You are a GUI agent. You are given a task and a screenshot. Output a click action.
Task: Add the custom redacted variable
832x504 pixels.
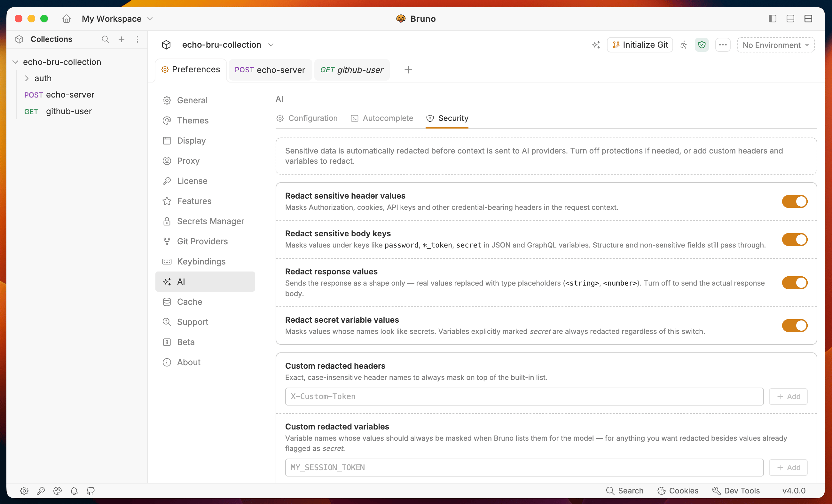tap(788, 467)
